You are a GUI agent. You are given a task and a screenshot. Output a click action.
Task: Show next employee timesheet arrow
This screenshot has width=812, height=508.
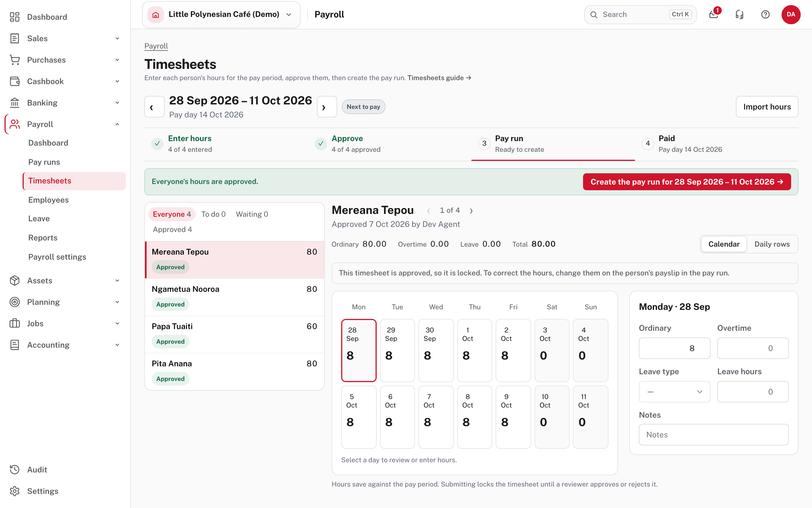471,211
